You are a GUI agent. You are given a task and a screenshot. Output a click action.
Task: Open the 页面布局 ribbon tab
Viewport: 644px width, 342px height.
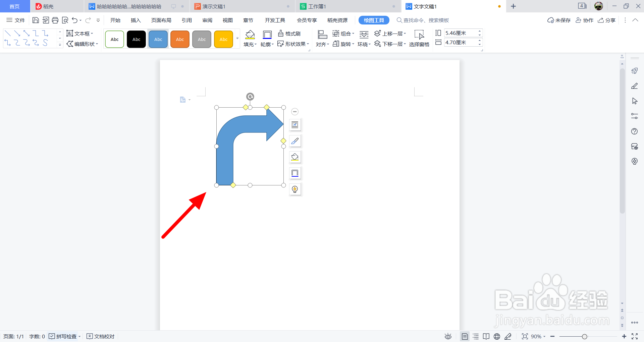[x=161, y=20]
